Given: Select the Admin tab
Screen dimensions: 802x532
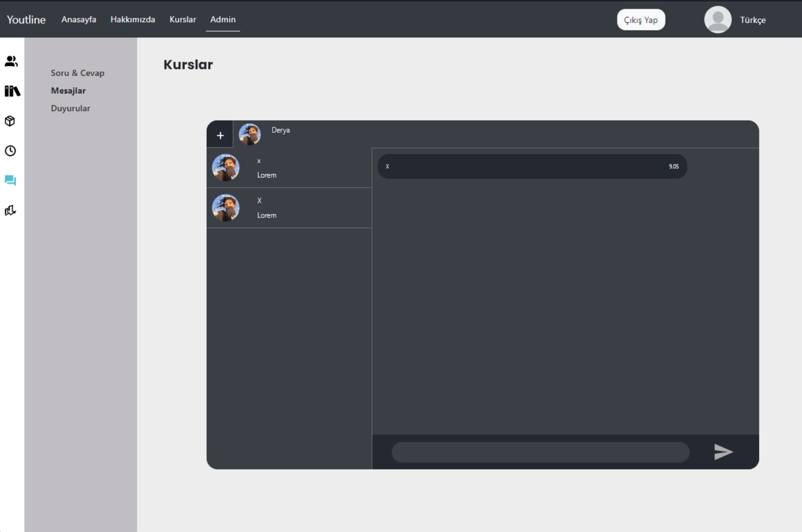Looking at the screenshot, I should click(x=223, y=19).
